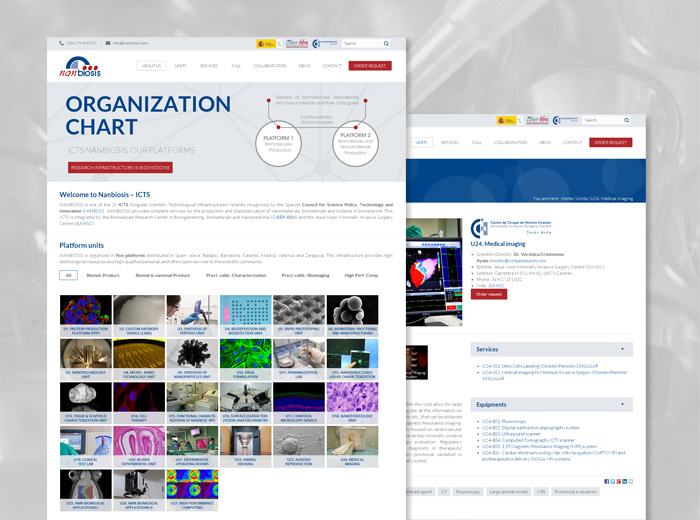This screenshot has width=700, height=520.
Task: Open the NEWS menu on the front page
Action: point(304,66)
